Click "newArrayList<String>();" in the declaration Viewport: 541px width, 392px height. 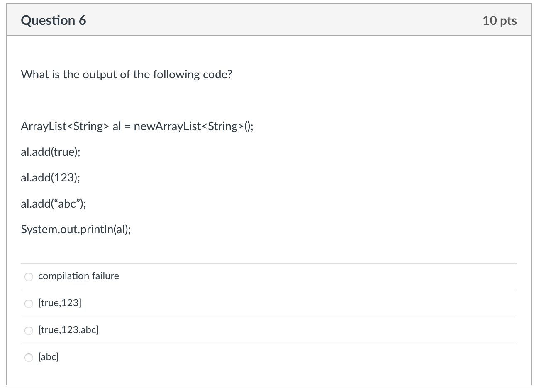tap(194, 126)
